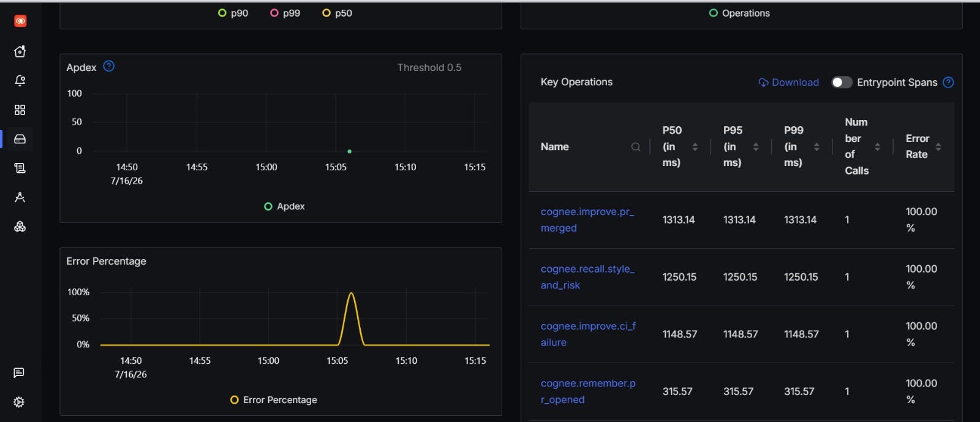The height and width of the screenshot is (422, 980).
Task: Search operation names with magnifier icon
Action: (636, 147)
